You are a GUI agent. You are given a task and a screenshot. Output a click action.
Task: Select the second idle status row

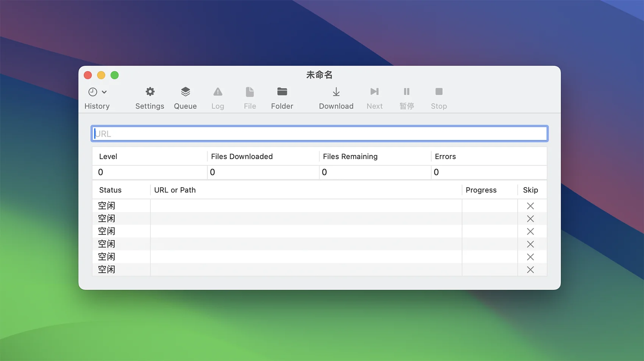coord(106,219)
